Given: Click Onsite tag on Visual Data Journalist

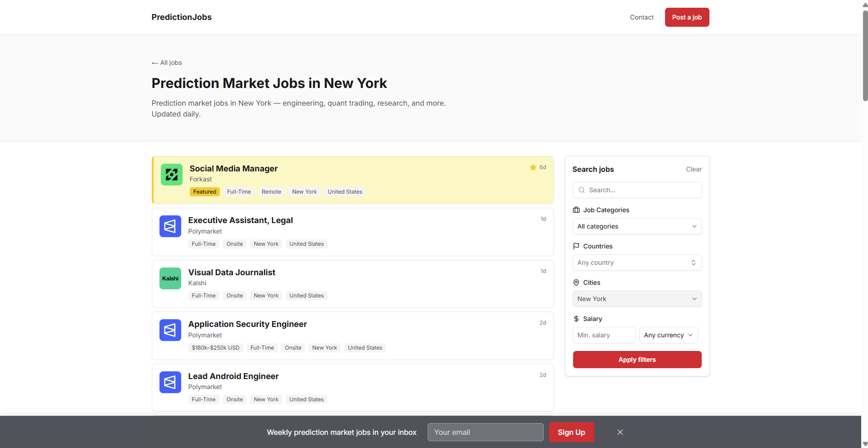Looking at the screenshot, I should point(235,296).
